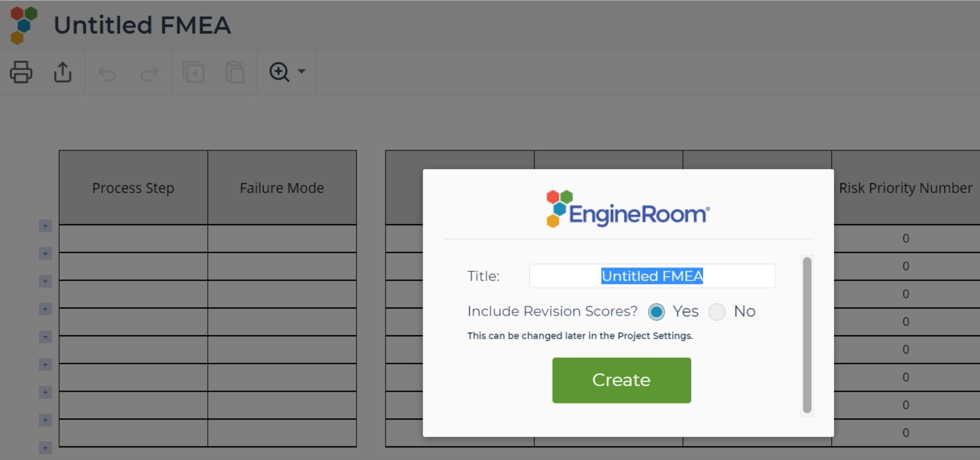
Task: Click the Failure Mode column header
Action: (282, 188)
